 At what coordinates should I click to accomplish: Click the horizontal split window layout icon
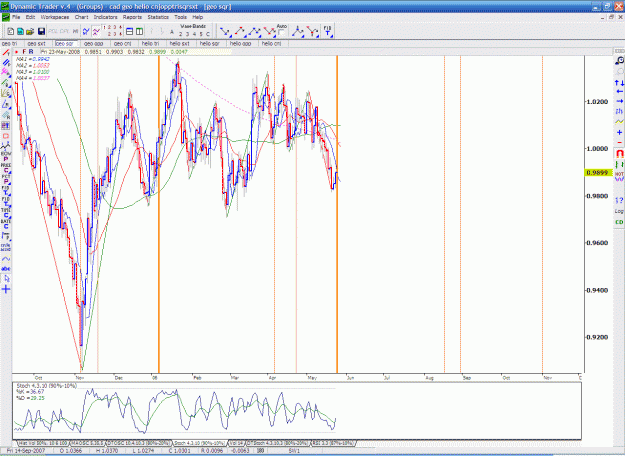[129, 31]
